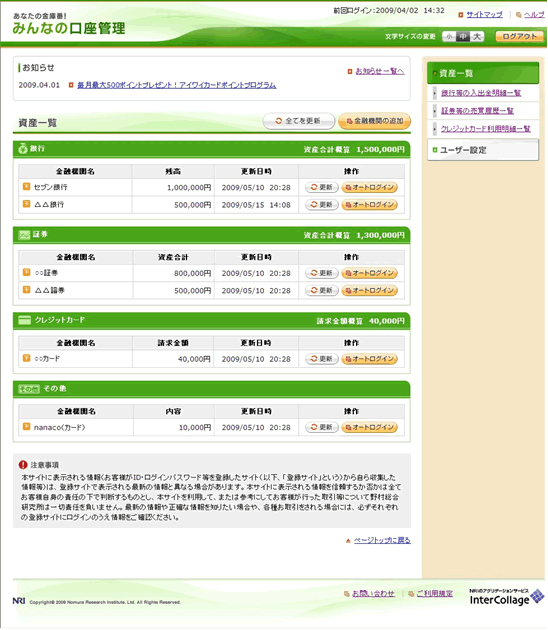548x630 pixels.
Task: Click the red 注意事項 warning icon
Action: coord(23,465)
